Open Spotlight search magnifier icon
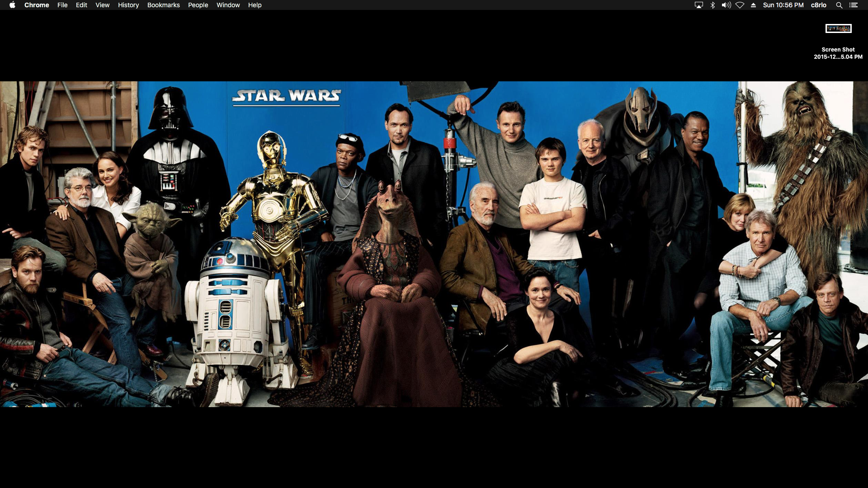 [x=839, y=5]
